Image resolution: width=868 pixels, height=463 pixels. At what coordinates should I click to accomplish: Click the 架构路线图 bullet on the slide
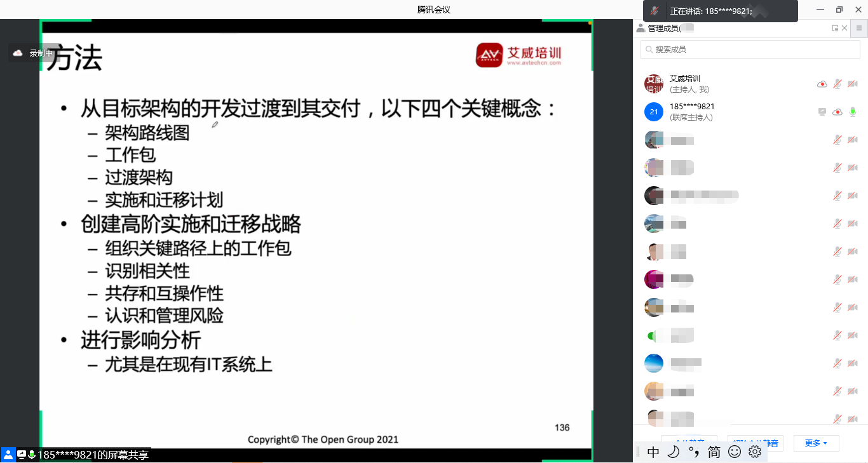[x=147, y=132]
